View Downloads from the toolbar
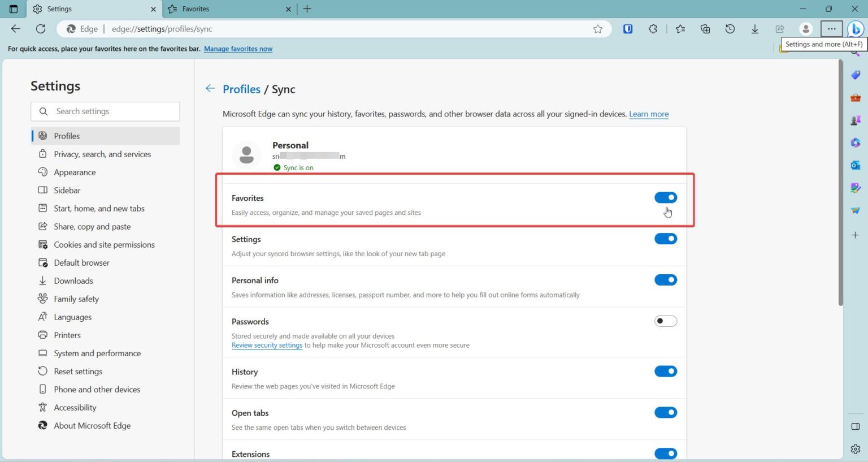 point(754,29)
